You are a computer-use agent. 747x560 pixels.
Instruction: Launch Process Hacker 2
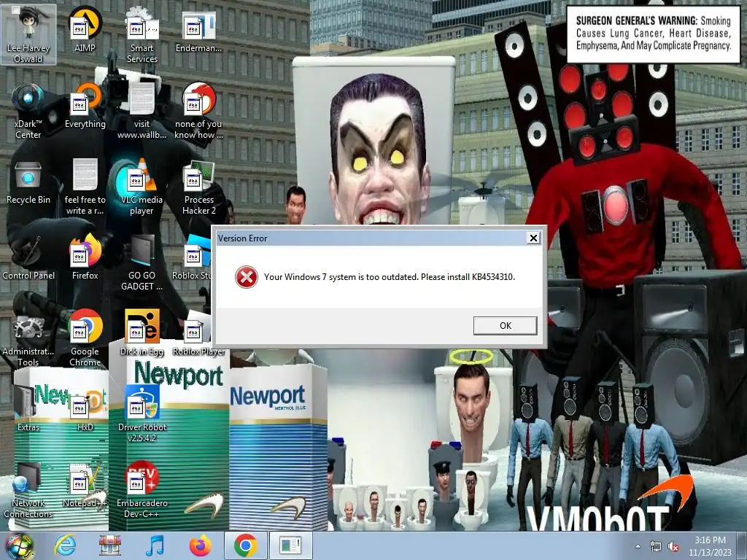[198, 187]
